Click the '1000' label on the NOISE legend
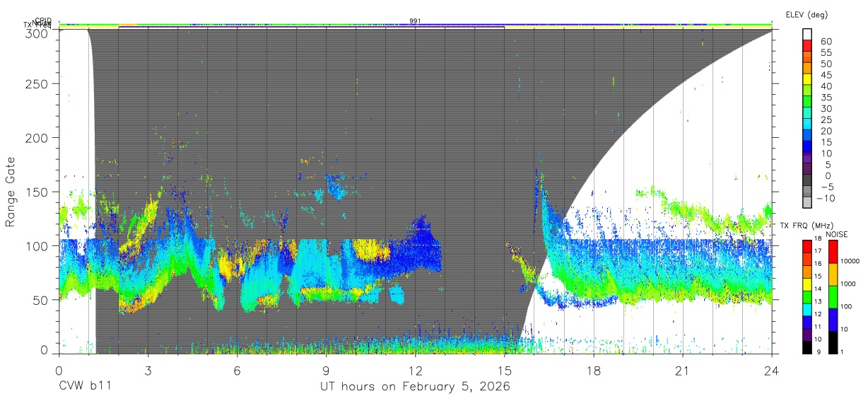Screen dimensions: 868x401 pos(848,284)
